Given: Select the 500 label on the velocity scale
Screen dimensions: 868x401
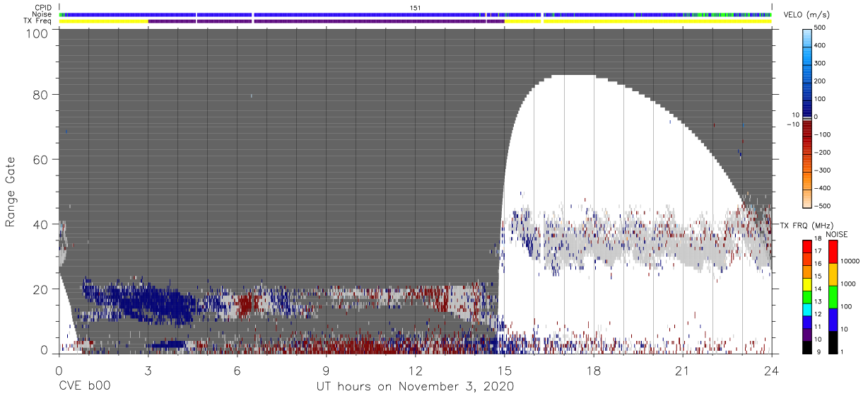Looking at the screenshot, I should (821, 28).
